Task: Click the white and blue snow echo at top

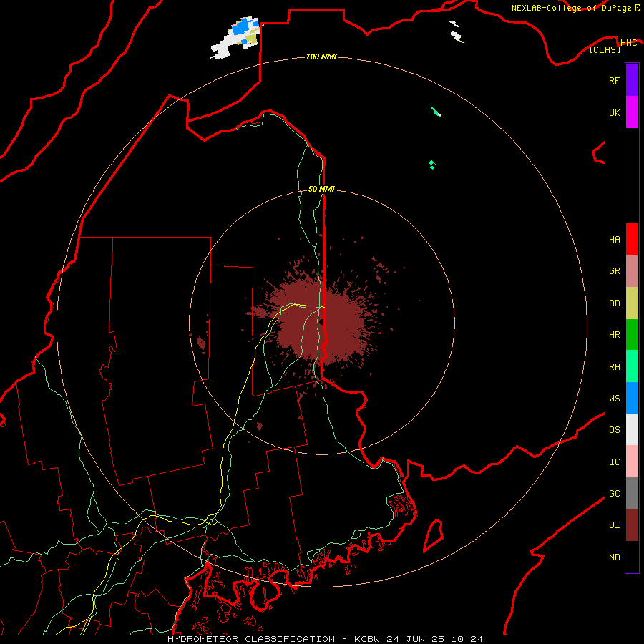Action: coord(236,37)
